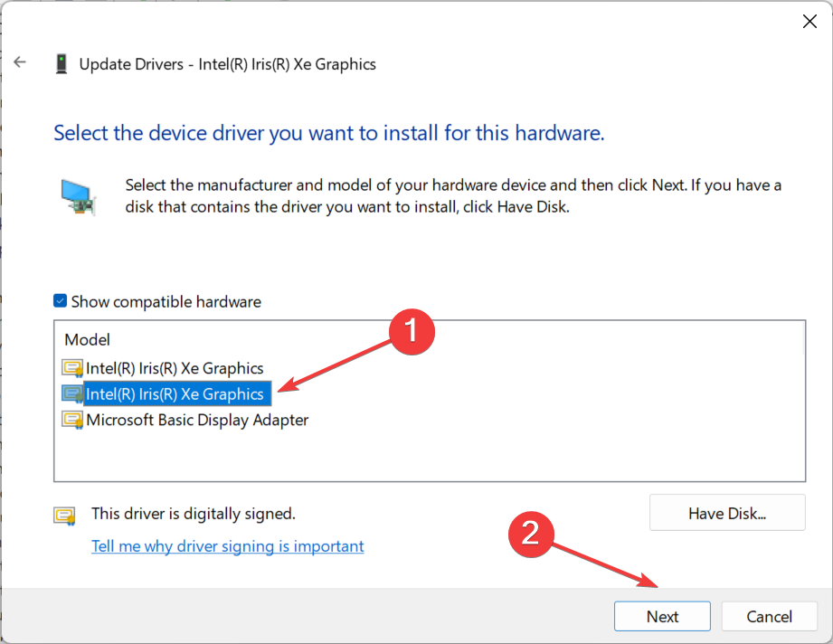Close the Update Drivers dialog

(809, 21)
